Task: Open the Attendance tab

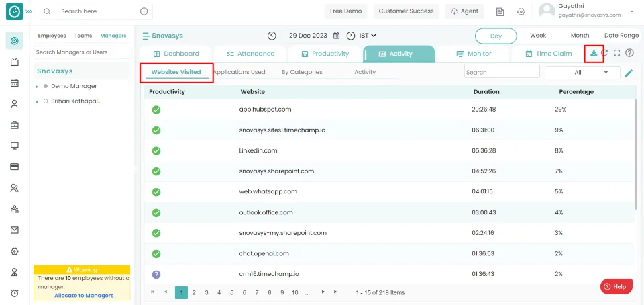Action: tap(250, 54)
